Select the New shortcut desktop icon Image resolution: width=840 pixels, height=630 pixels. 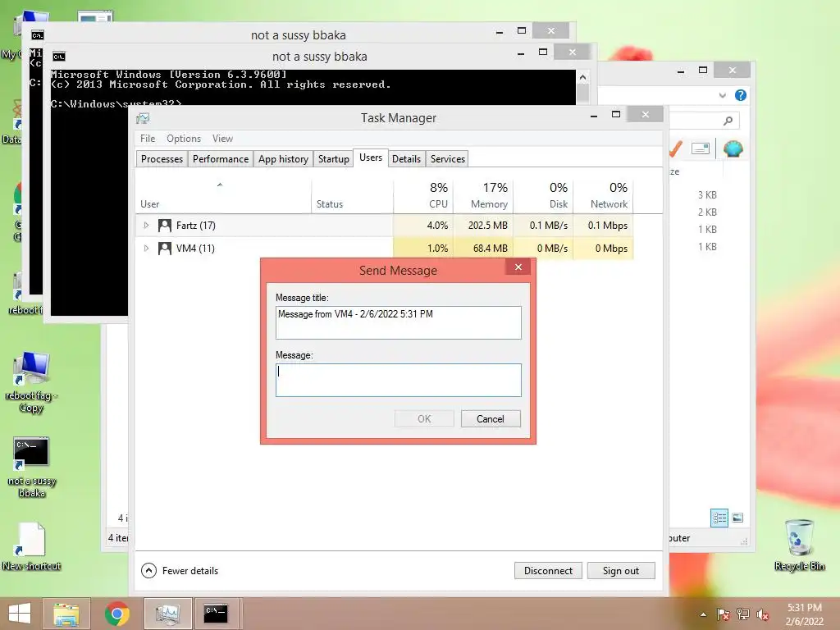coord(31,546)
